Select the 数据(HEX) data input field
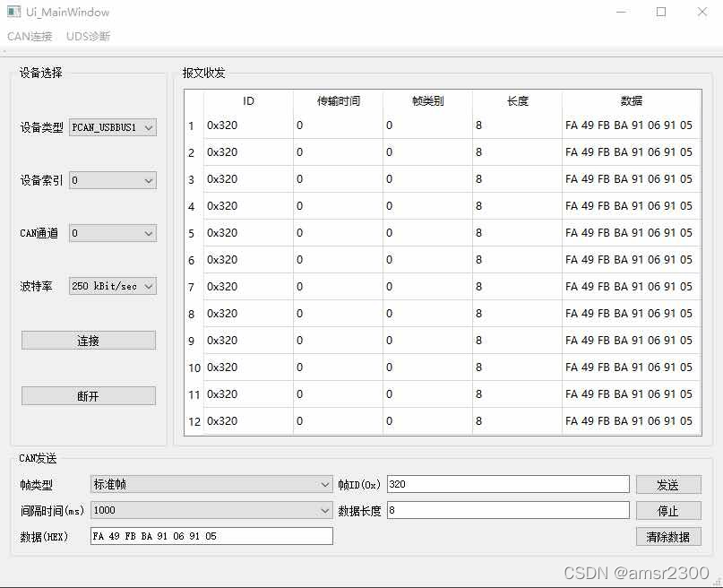 pos(209,536)
